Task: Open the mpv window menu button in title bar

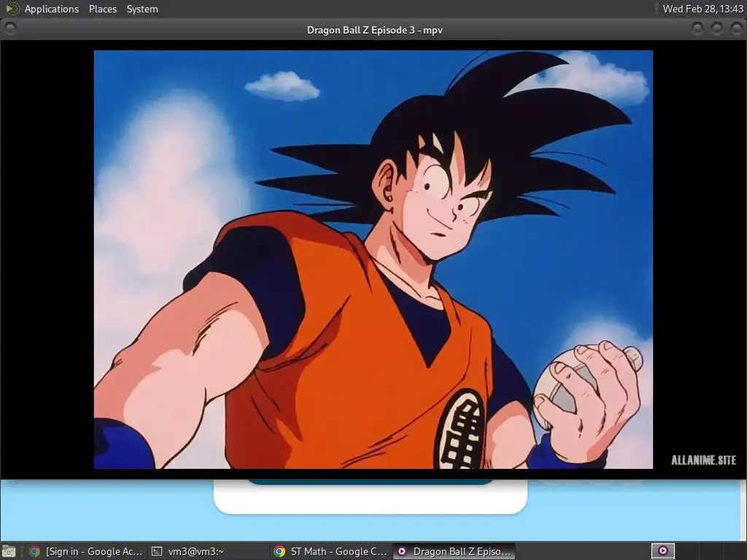Action: 9,29
